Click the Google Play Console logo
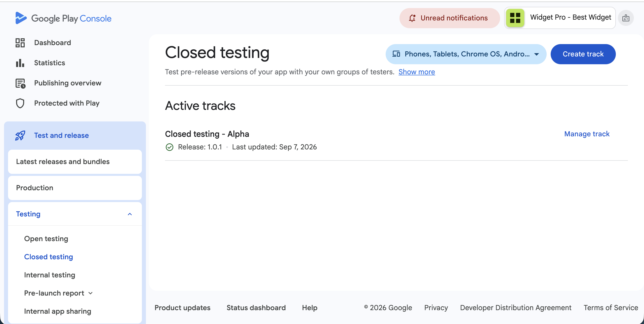The height and width of the screenshot is (324, 644). tap(63, 18)
